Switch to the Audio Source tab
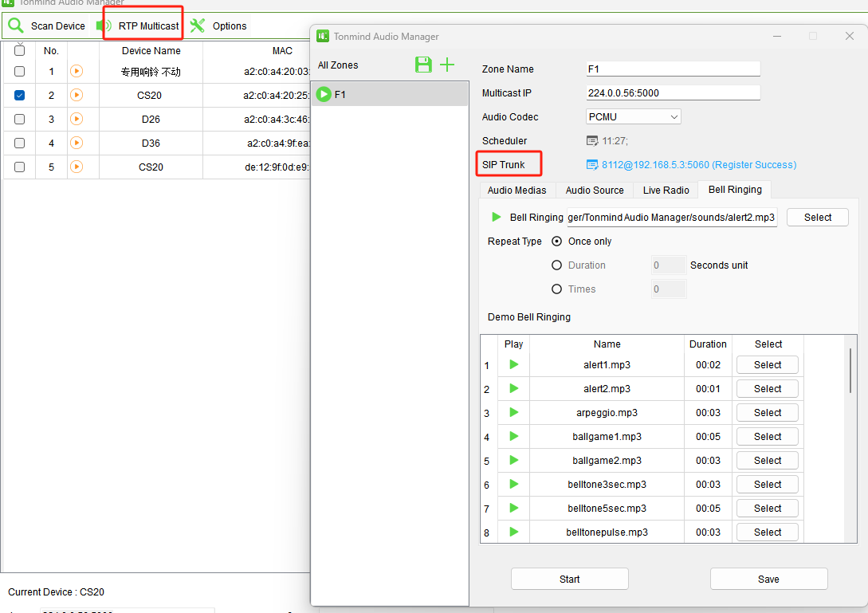This screenshot has width=868, height=613. click(595, 190)
